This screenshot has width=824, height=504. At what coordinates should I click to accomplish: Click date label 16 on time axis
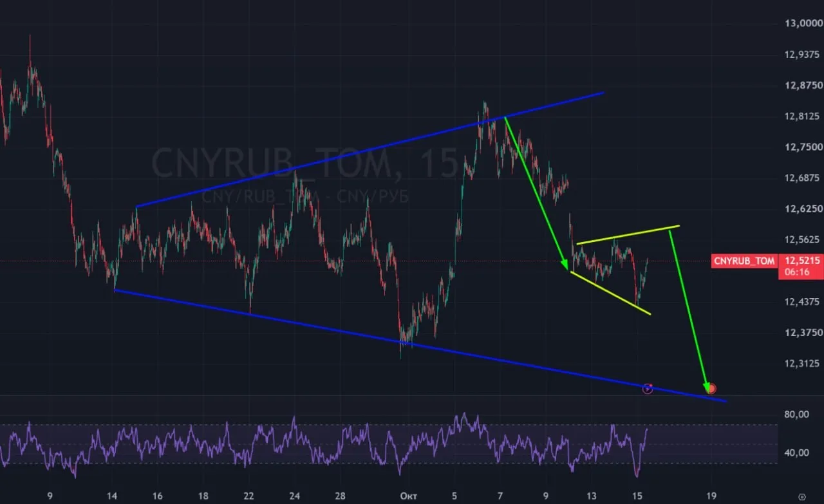[x=158, y=496]
